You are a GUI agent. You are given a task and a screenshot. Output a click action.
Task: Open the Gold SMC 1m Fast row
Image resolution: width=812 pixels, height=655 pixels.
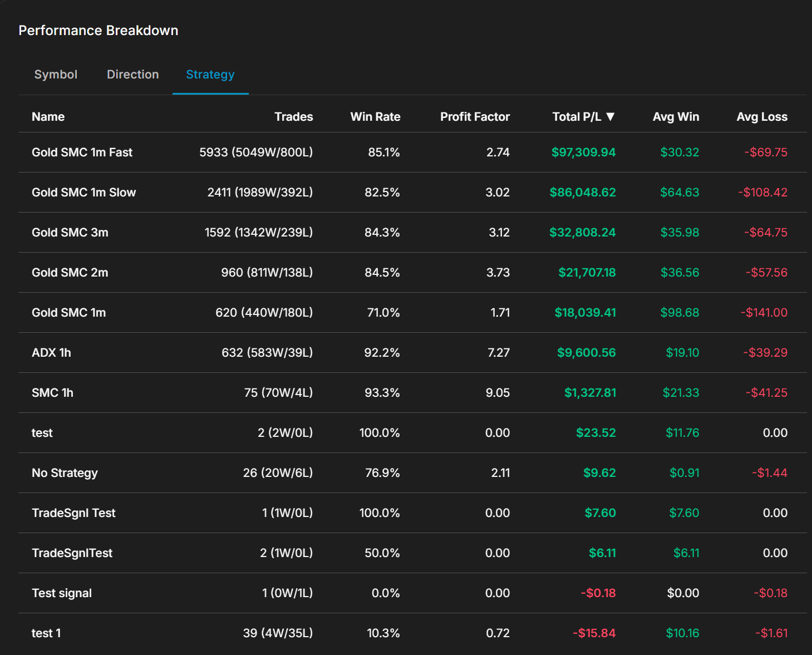[82, 152]
